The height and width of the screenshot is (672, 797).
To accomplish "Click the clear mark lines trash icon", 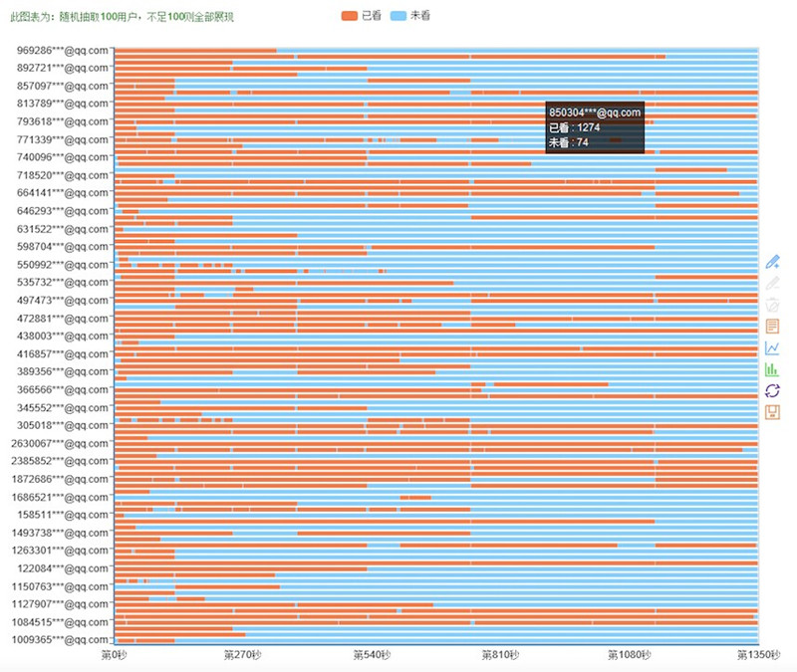I will point(772,305).
